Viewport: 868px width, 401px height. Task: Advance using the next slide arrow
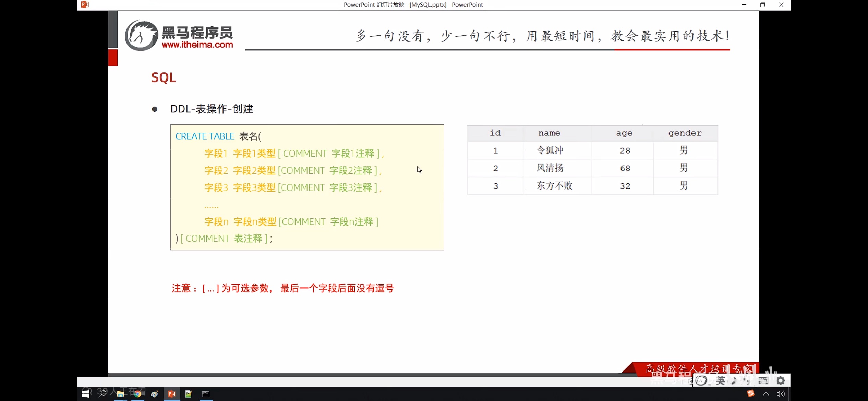(746, 380)
